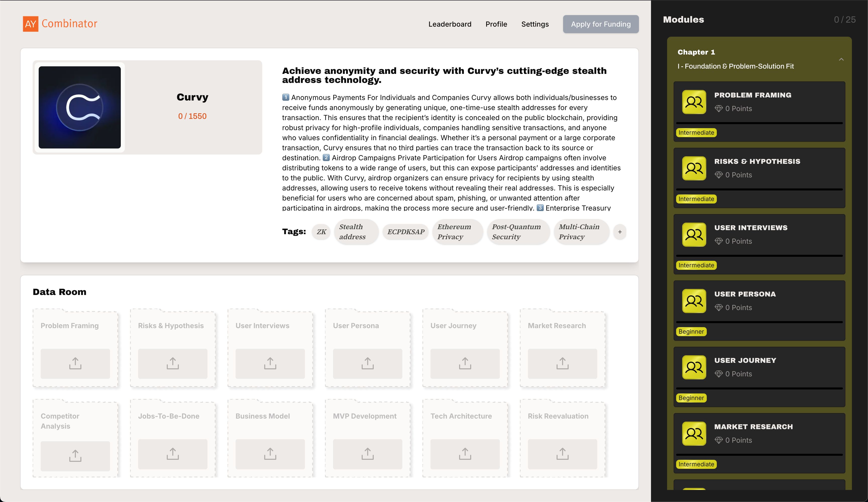Select the Stealth address tag
868x502 pixels.
tap(356, 232)
